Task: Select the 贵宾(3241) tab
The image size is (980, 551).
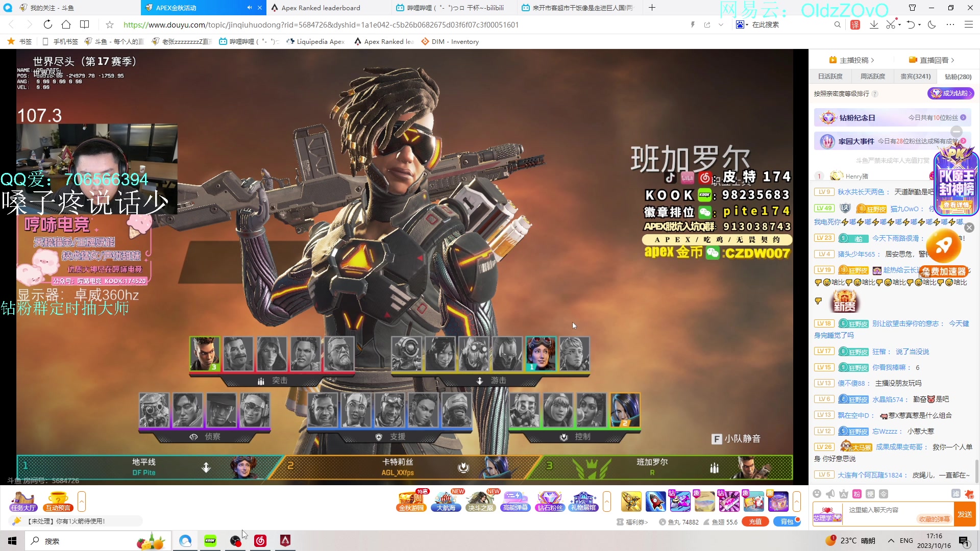Action: 915,77
